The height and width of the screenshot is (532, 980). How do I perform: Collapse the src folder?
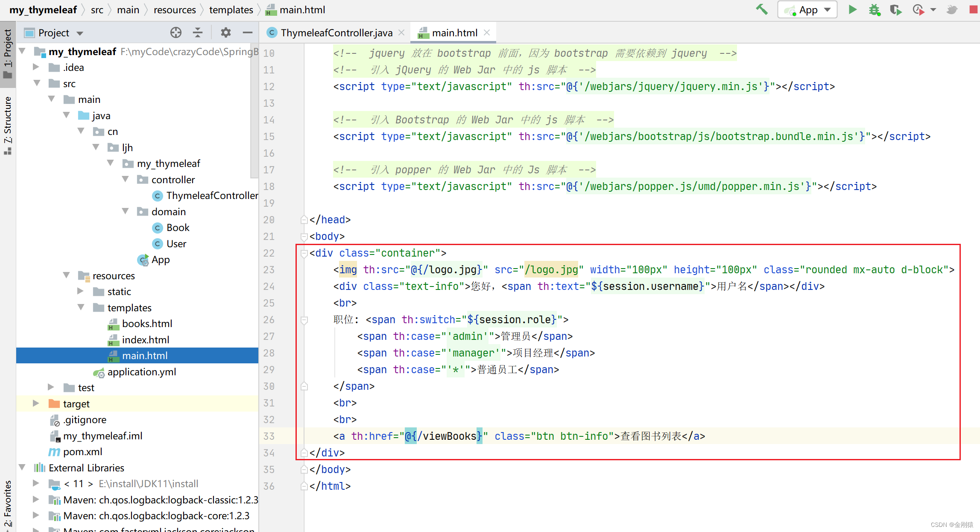37,83
